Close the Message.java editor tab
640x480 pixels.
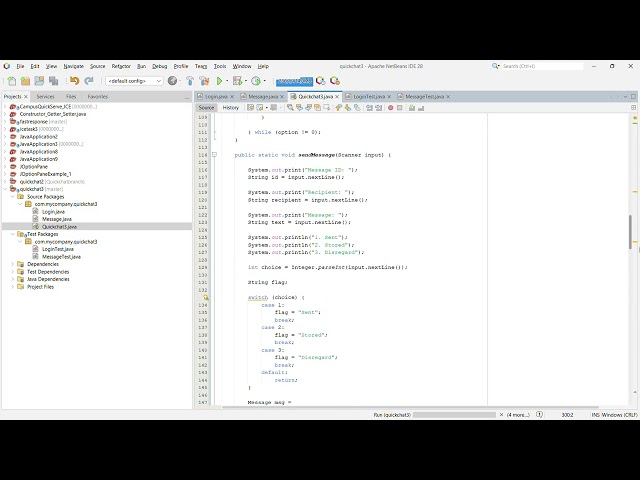282,97
